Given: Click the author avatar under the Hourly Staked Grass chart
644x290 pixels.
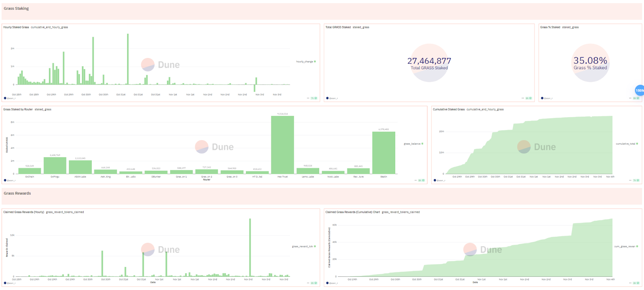Looking at the screenshot, I should click(x=5, y=98).
